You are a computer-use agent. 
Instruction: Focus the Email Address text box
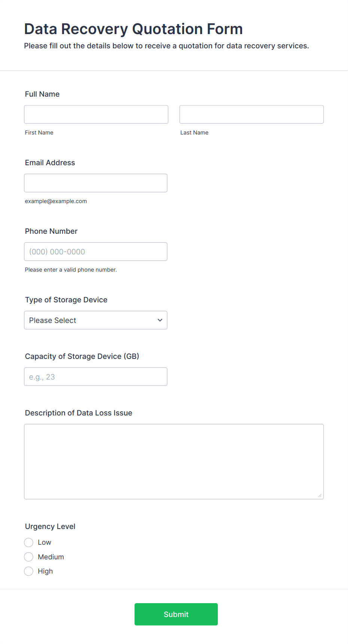coord(96,183)
